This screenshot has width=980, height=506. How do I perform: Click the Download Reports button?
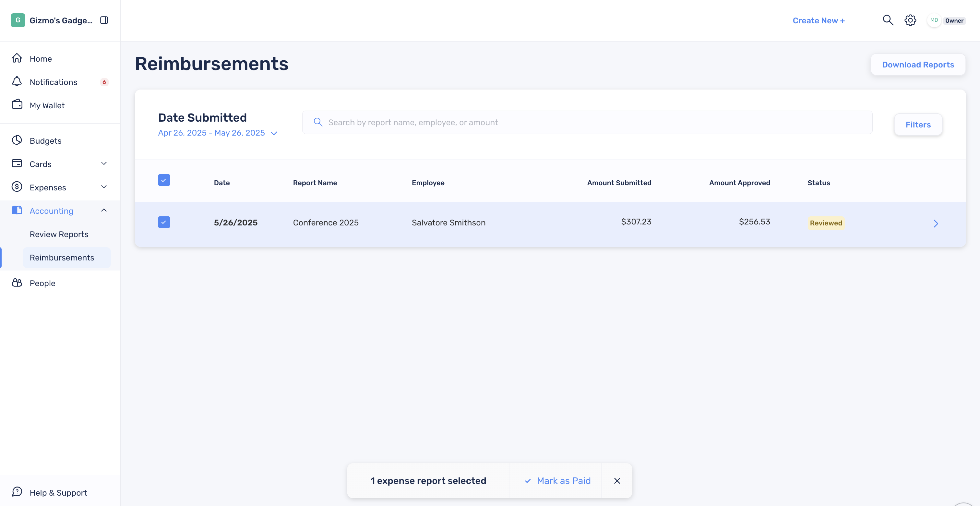click(918, 65)
